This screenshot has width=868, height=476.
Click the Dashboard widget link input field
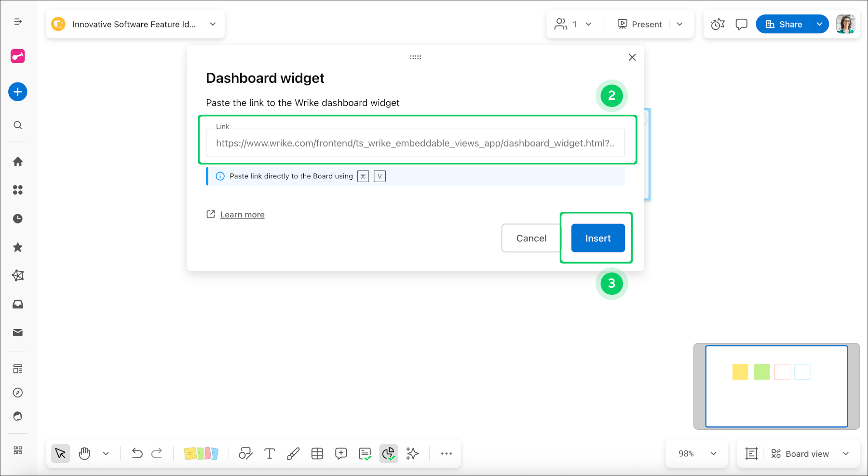pos(415,143)
